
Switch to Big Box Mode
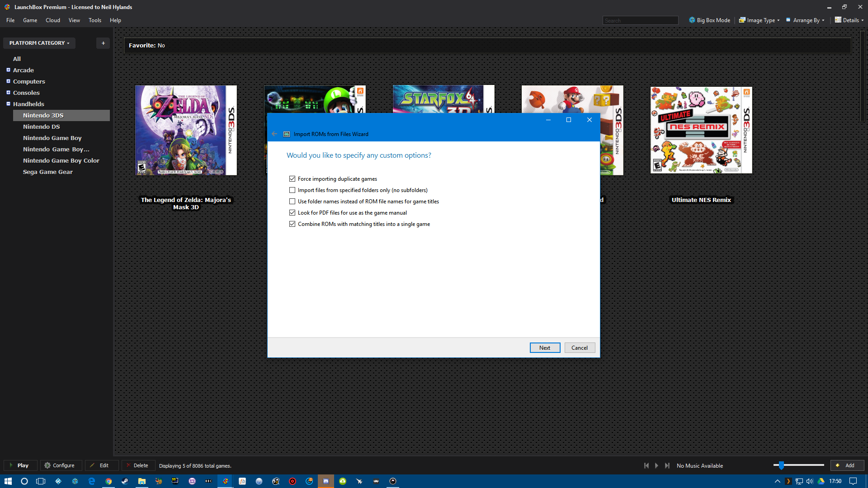coord(709,20)
